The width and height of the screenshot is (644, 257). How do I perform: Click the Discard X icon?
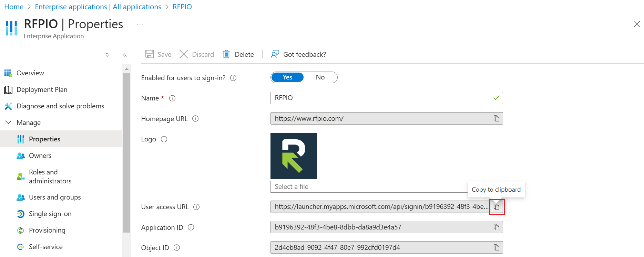184,54
